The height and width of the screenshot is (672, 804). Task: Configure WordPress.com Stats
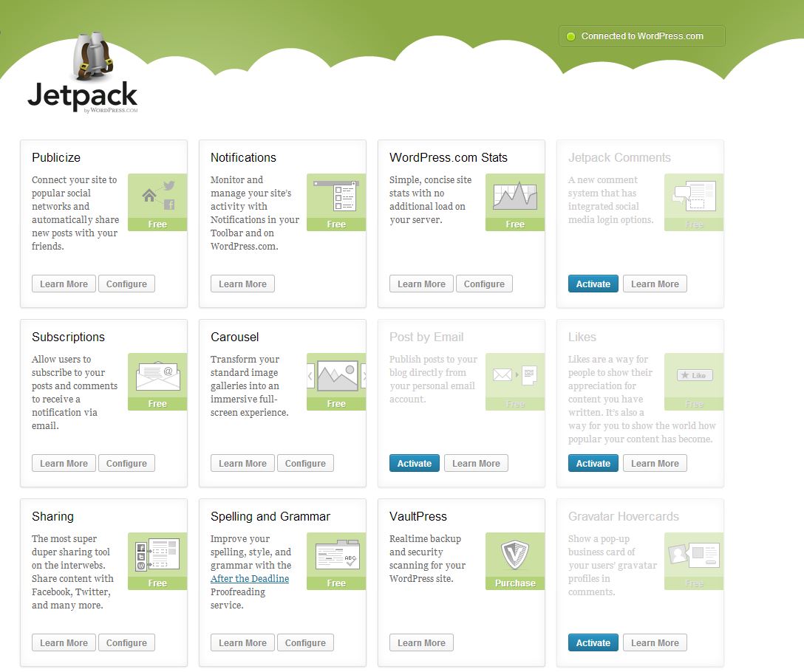(484, 284)
